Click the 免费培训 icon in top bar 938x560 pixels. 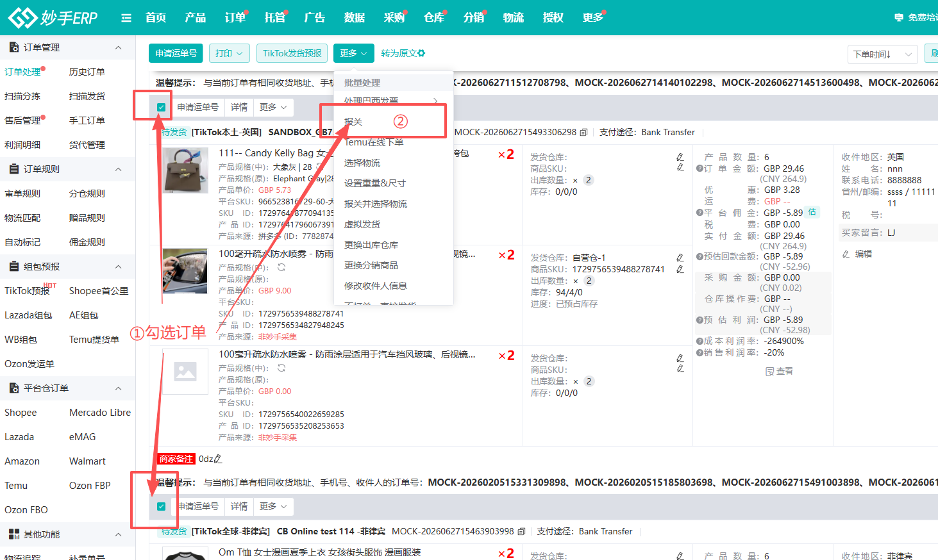899,17
